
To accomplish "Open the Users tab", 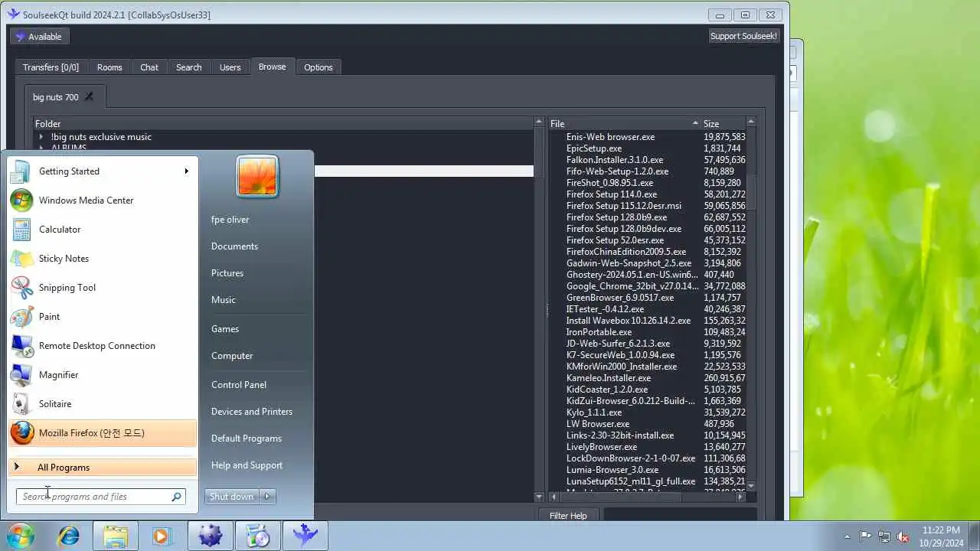I will 230,67.
